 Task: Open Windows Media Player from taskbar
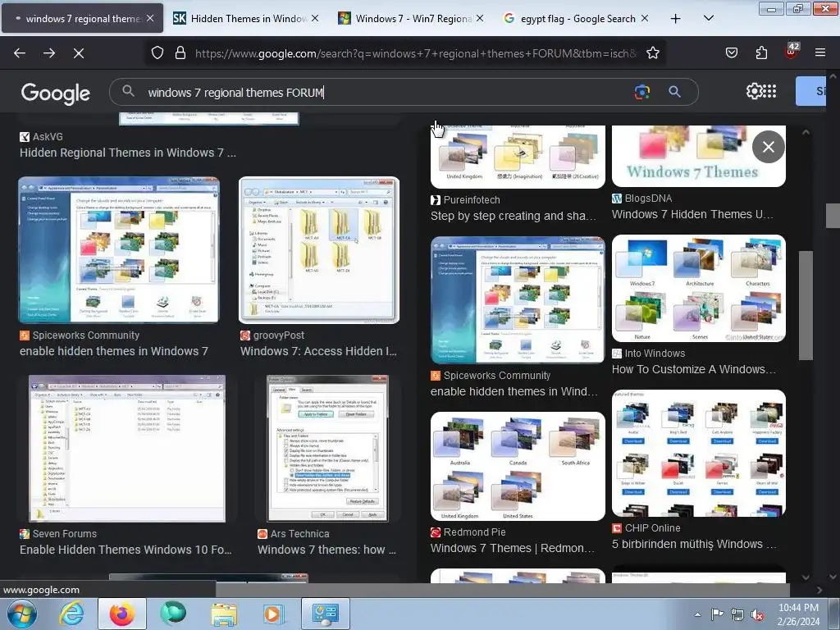(272, 614)
